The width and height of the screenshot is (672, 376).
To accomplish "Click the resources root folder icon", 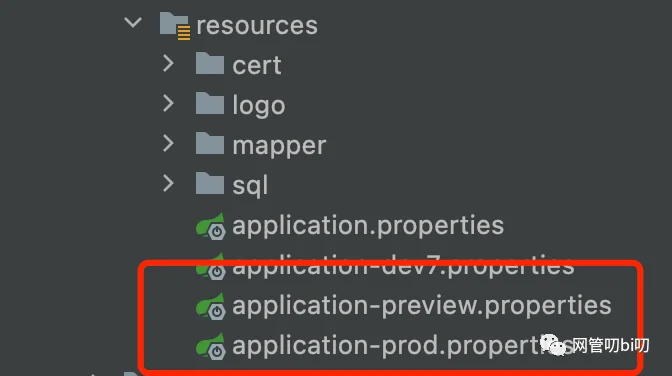I will click(x=175, y=26).
